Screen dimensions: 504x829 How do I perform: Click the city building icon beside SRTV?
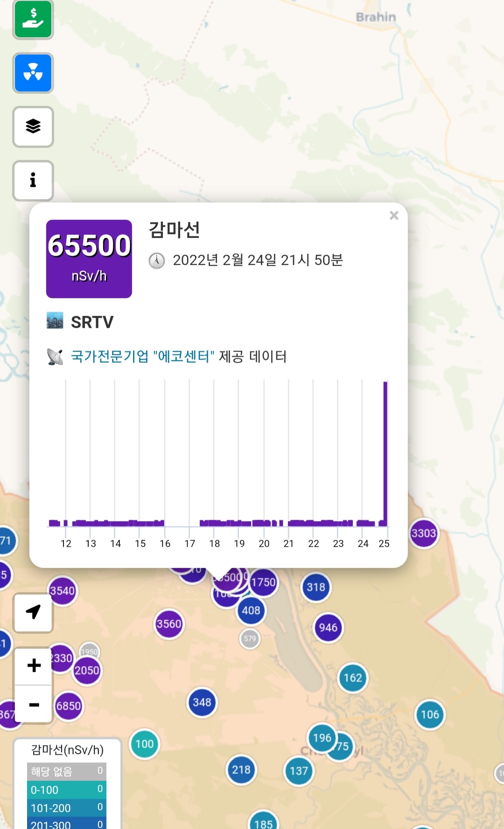point(55,321)
